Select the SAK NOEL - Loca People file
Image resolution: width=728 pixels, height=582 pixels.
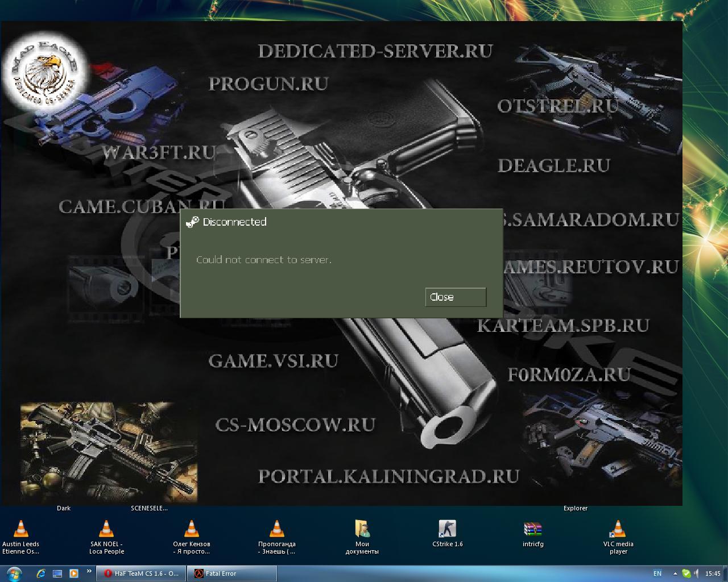pyautogui.click(x=106, y=530)
